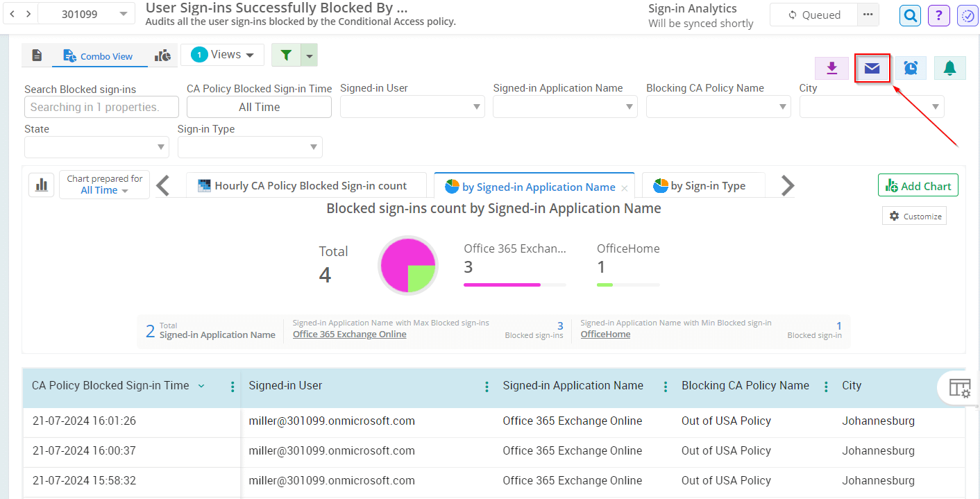Click the email report envelope icon
The height and width of the screenshot is (499, 980).
pyautogui.click(x=872, y=68)
